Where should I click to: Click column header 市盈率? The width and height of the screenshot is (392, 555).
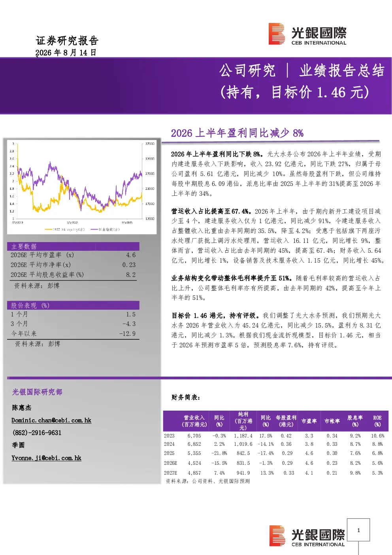(x=309, y=421)
